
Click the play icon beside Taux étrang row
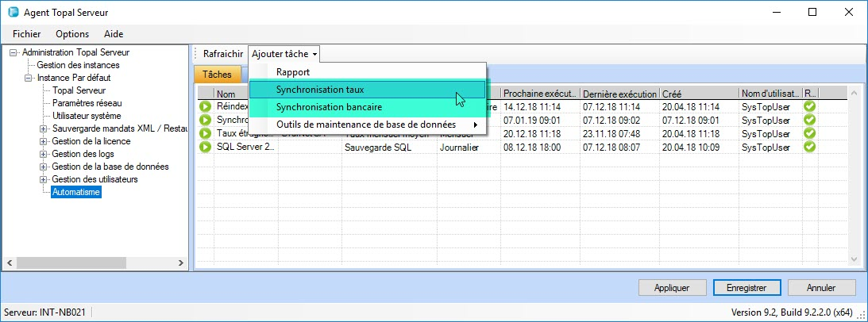tap(205, 133)
